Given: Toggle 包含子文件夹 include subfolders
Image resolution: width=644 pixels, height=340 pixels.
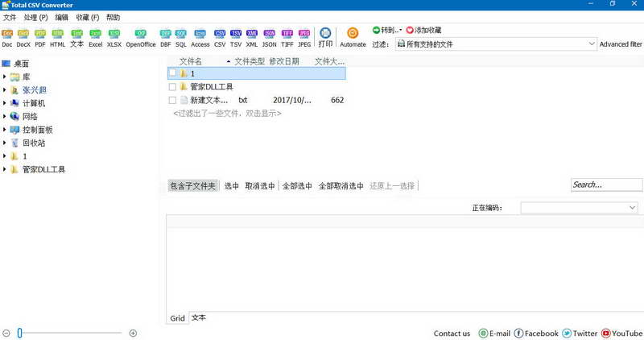Looking at the screenshot, I should 192,186.
